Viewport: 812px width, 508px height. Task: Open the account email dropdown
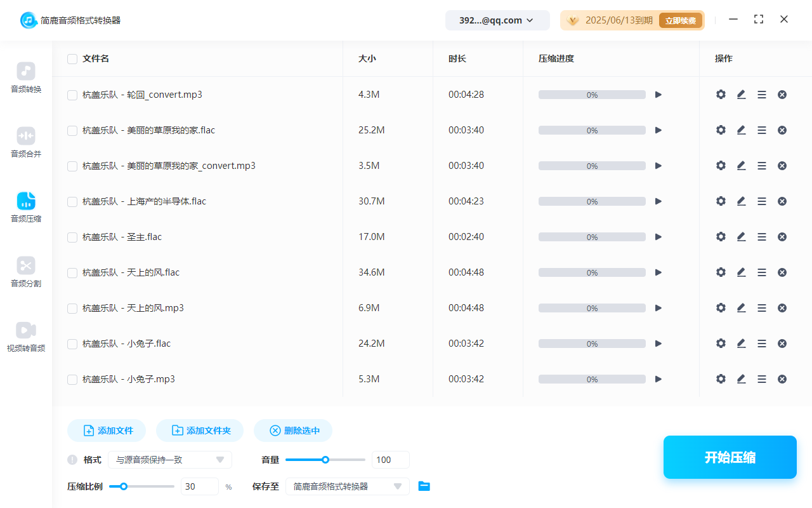(497, 20)
